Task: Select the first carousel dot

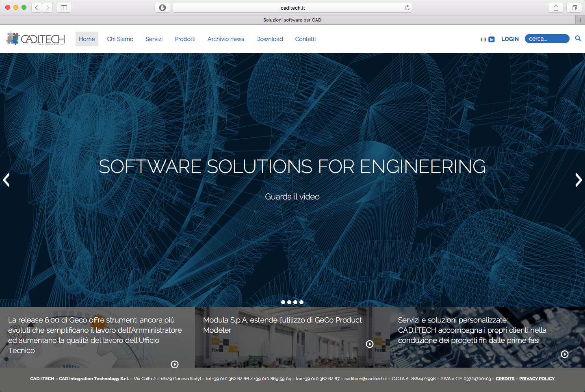Action: click(x=283, y=302)
